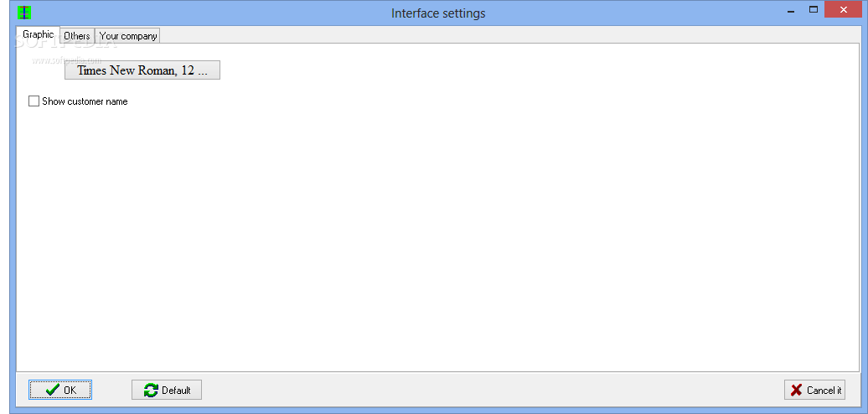
Task: Click the green application icon in title bar
Action: [24, 13]
